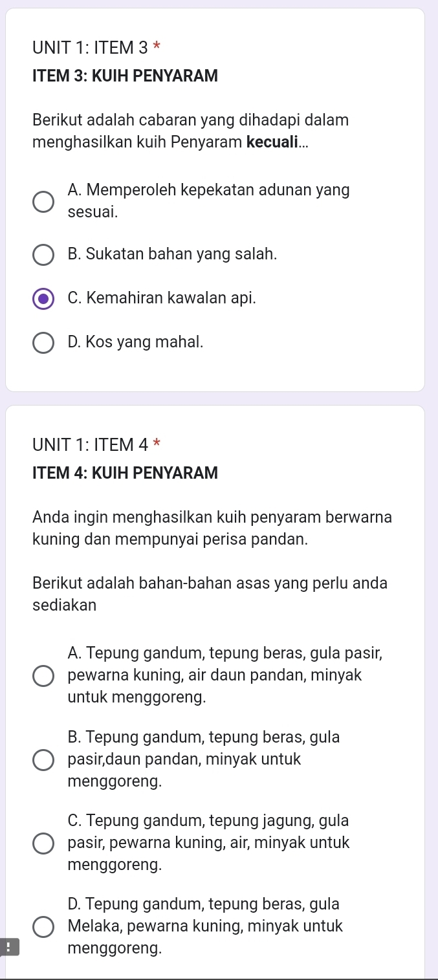Click the ITEM 4: KUIH PENYARAM title

pos(125,473)
